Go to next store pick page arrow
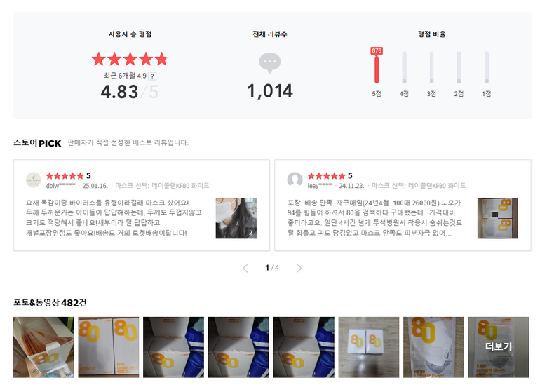Viewport: 547px width, 392px height. [299, 268]
